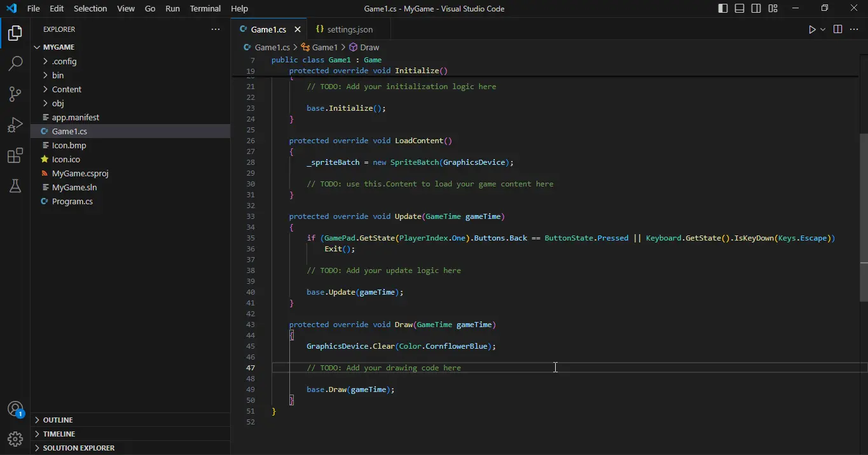The image size is (868, 455).
Task: Expand the OUTLINE section
Action: coord(130,420)
